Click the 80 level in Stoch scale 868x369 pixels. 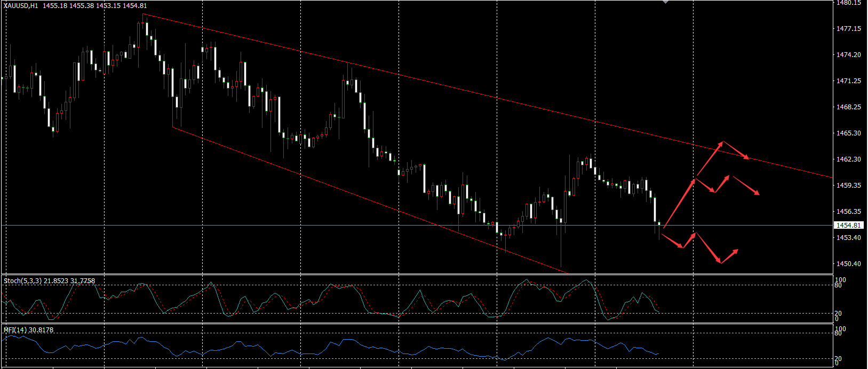click(839, 285)
